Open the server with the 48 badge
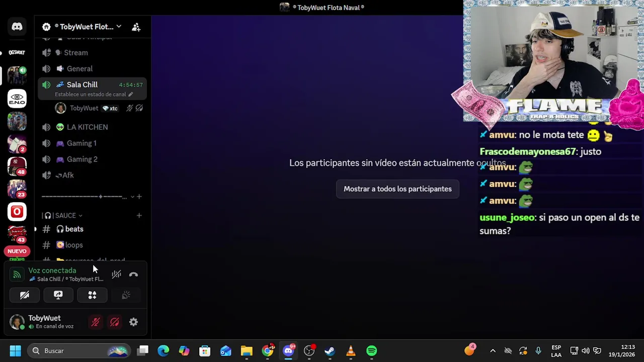 tap(17, 166)
